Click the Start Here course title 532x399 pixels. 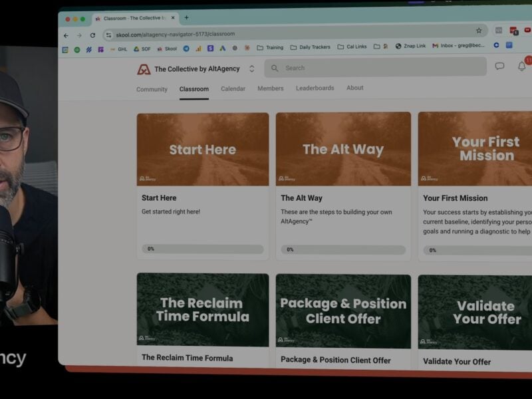coord(159,198)
